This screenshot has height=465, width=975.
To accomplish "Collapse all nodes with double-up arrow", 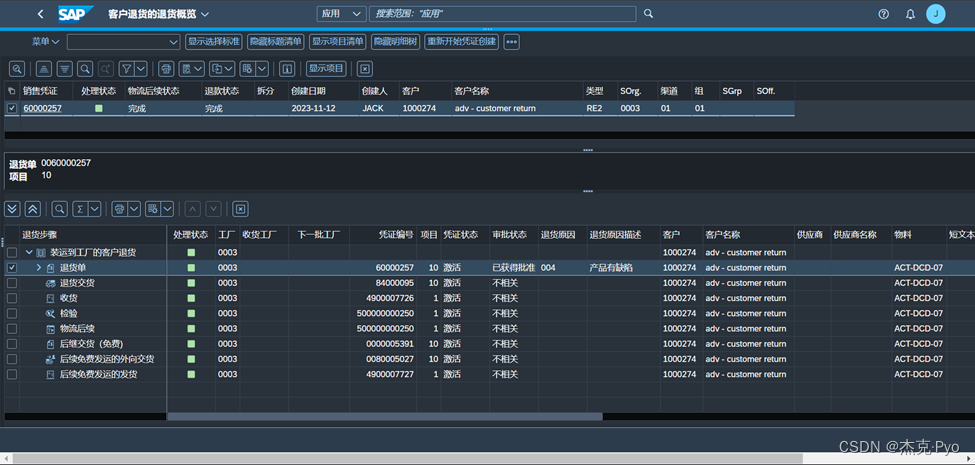I will coord(33,209).
